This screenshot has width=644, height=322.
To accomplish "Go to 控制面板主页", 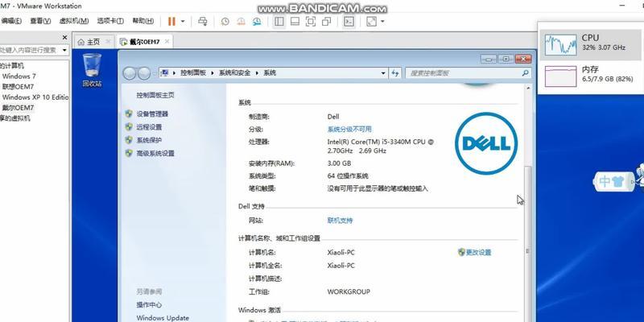I will [155, 95].
